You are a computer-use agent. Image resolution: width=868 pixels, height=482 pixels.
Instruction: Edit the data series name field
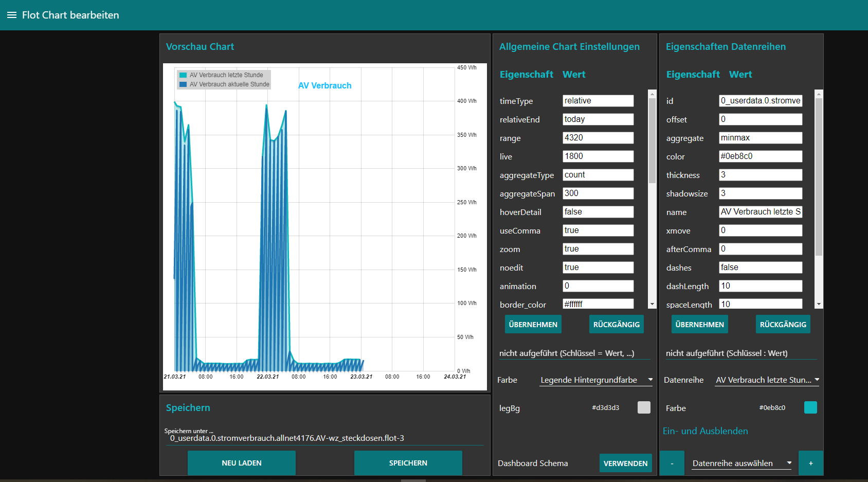point(761,212)
